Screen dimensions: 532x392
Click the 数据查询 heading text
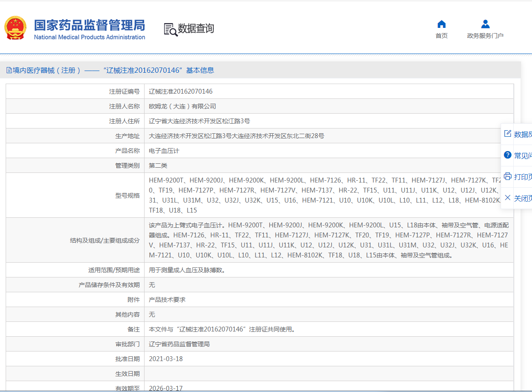(x=196, y=29)
